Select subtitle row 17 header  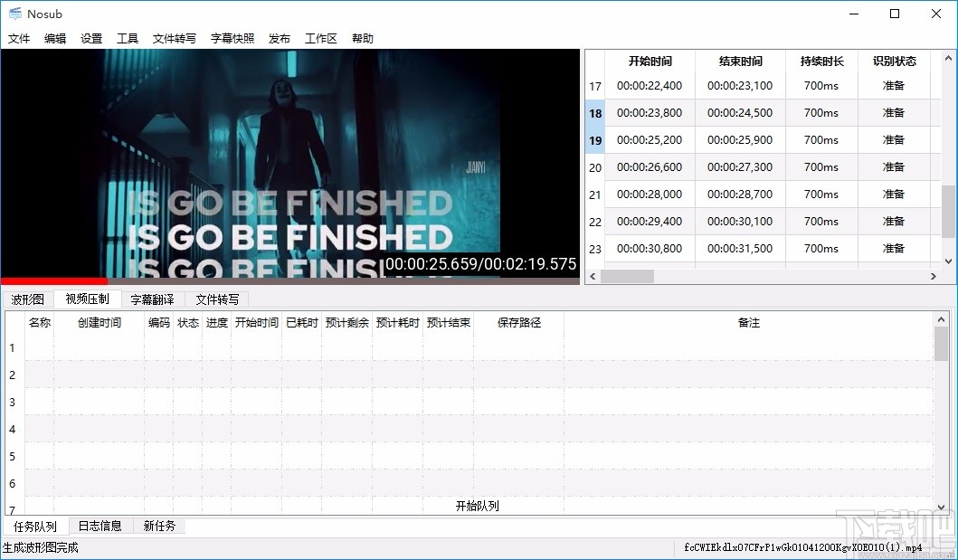coord(595,86)
